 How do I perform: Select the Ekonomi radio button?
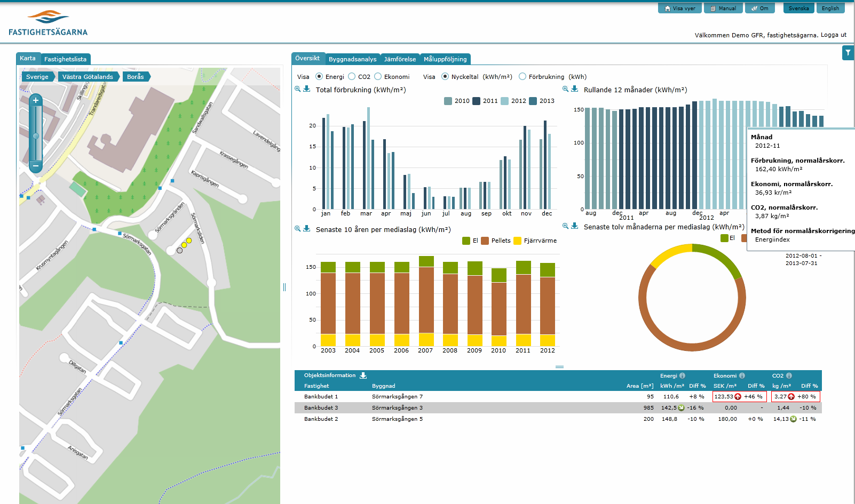click(378, 77)
